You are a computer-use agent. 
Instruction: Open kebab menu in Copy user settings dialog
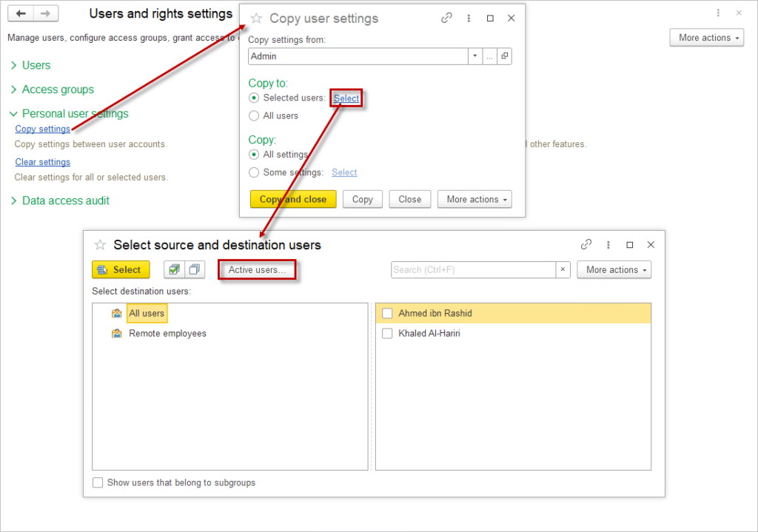[469, 18]
